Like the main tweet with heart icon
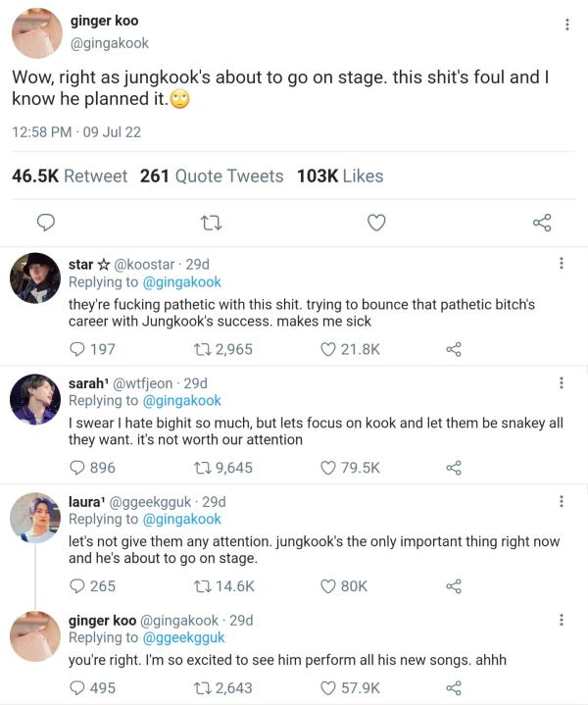Viewport: 588px width, 705px height. tap(376, 223)
